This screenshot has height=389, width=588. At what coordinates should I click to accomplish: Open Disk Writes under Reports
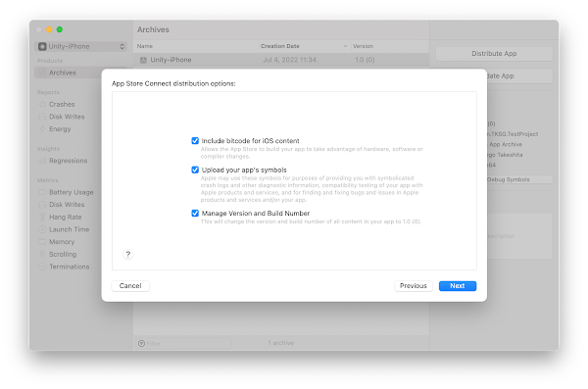[x=67, y=117]
